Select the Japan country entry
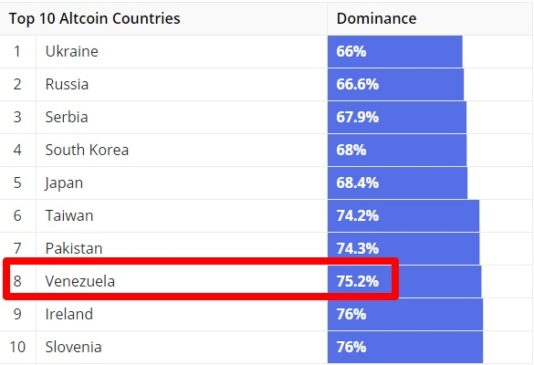Viewport: 534px width, 365px height. (64, 183)
